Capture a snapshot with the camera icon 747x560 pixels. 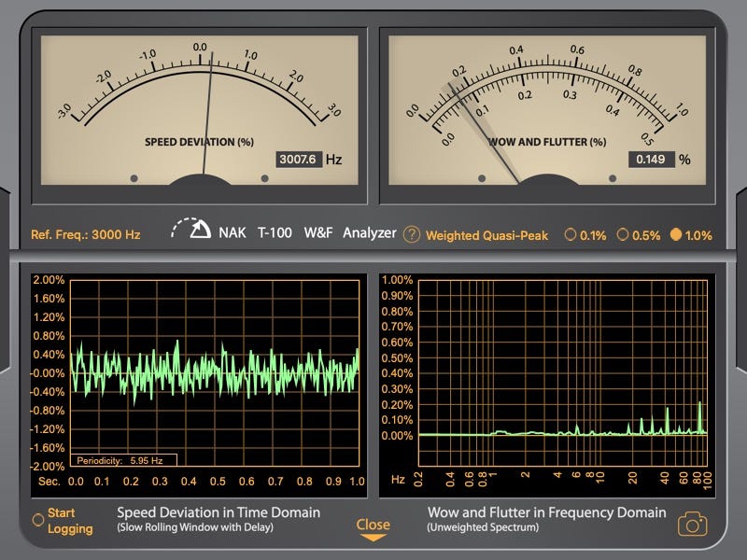pyautogui.click(x=692, y=524)
